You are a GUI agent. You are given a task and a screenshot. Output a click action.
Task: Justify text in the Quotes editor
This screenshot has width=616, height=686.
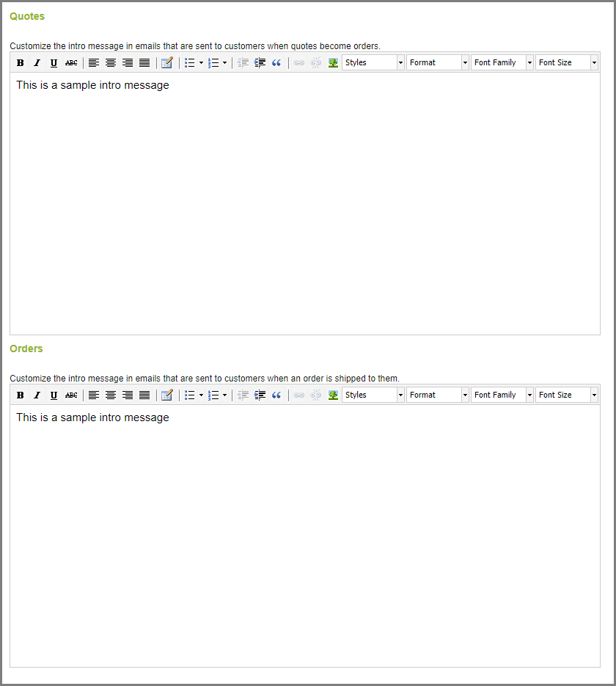point(144,62)
